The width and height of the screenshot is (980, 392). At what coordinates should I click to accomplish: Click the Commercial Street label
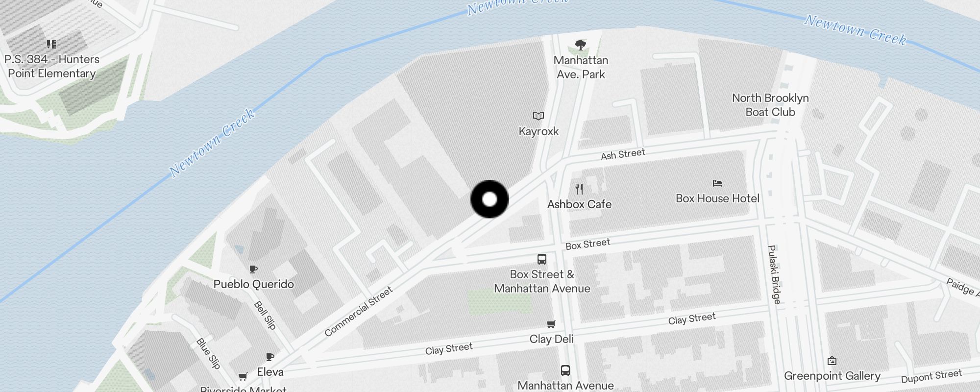[x=359, y=312]
